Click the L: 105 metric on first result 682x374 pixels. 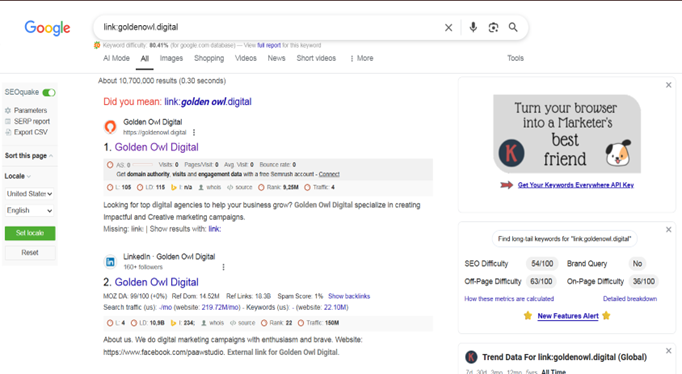119,187
